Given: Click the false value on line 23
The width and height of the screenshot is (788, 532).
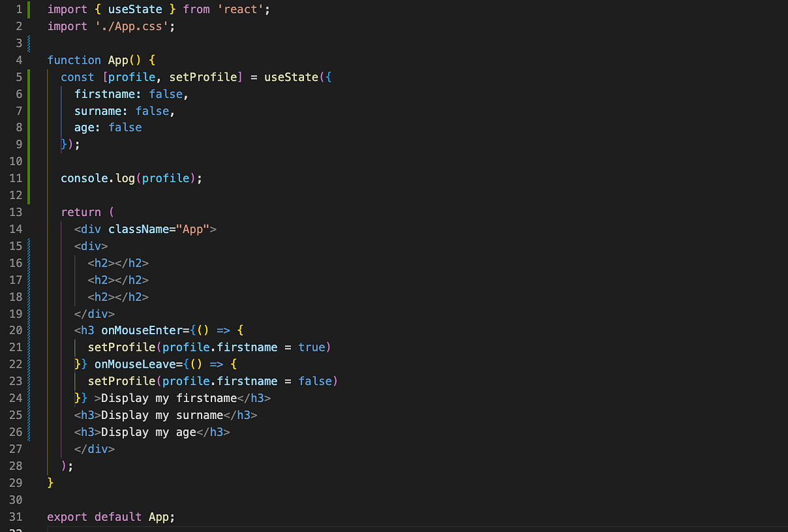Looking at the screenshot, I should [x=317, y=381].
